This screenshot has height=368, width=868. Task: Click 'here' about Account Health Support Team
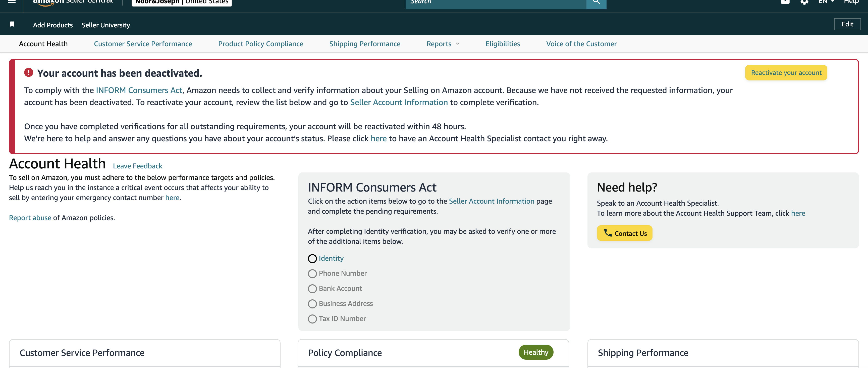[798, 213]
